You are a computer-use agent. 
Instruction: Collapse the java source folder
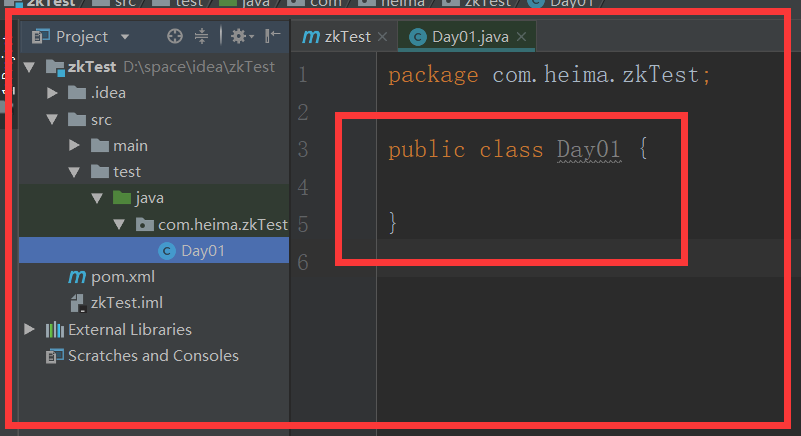[97, 198]
